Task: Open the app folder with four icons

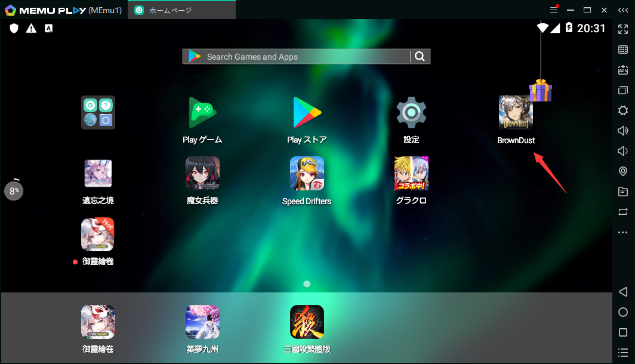Action: [98, 113]
